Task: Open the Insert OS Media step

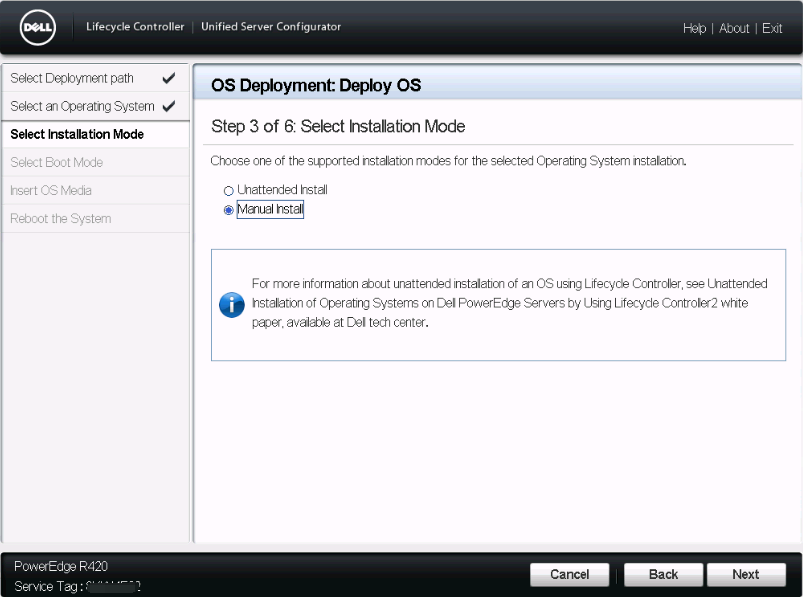Action: (x=51, y=190)
